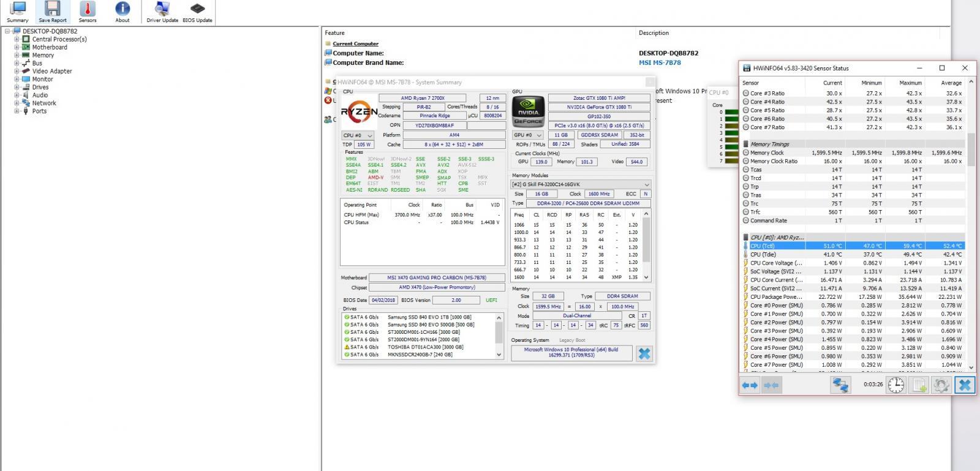Expand the Motherboard tree node
The height and width of the screenshot is (471, 980).
(x=17, y=47)
